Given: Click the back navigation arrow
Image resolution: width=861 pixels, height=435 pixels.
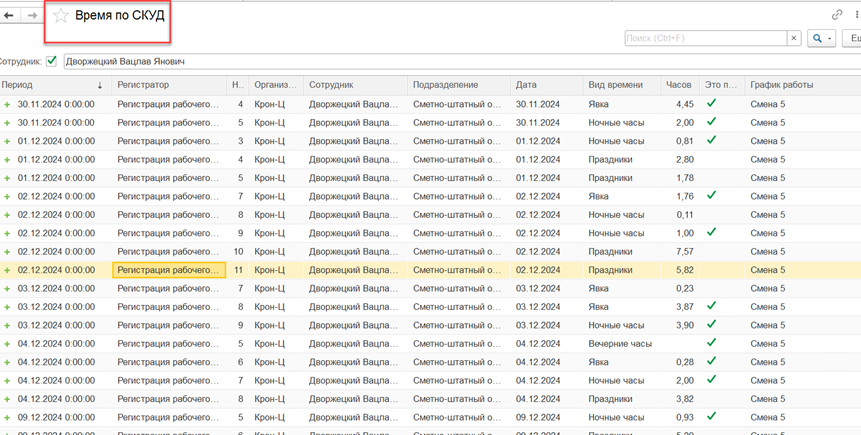Looking at the screenshot, I should 9,16.
